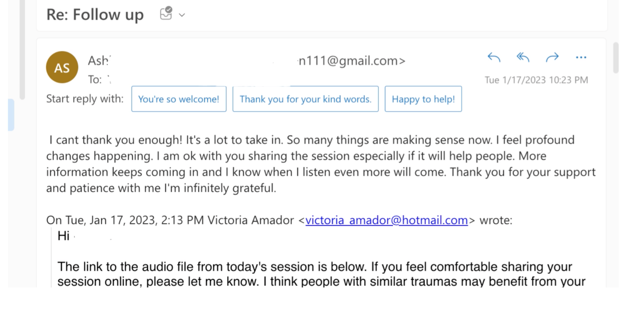Click the quoted "On Tue, Jan 17, 2023" header
This screenshot has width=644, height=314.
click(x=279, y=220)
